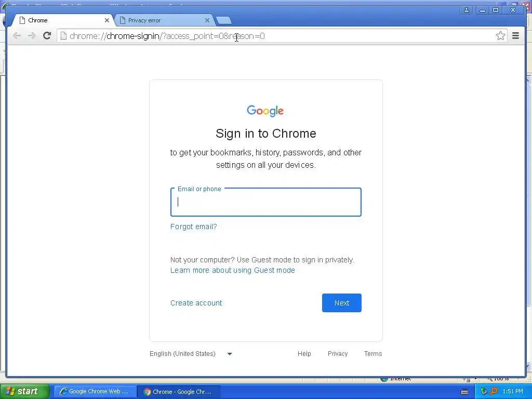The image size is (532, 399).
Task: Focus the Email or phone field
Action: click(265, 202)
